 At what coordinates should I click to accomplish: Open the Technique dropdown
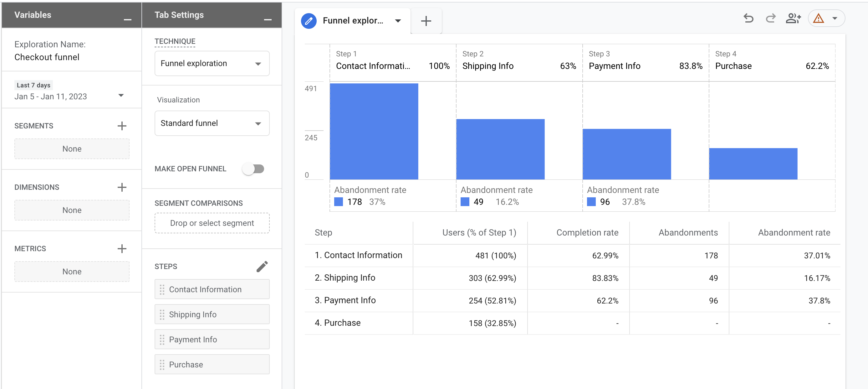[212, 64]
